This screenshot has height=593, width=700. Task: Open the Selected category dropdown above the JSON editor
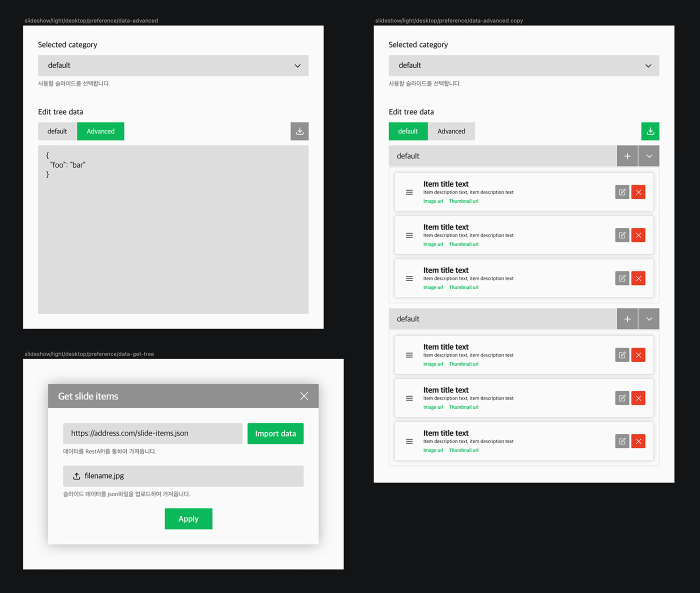coord(173,65)
